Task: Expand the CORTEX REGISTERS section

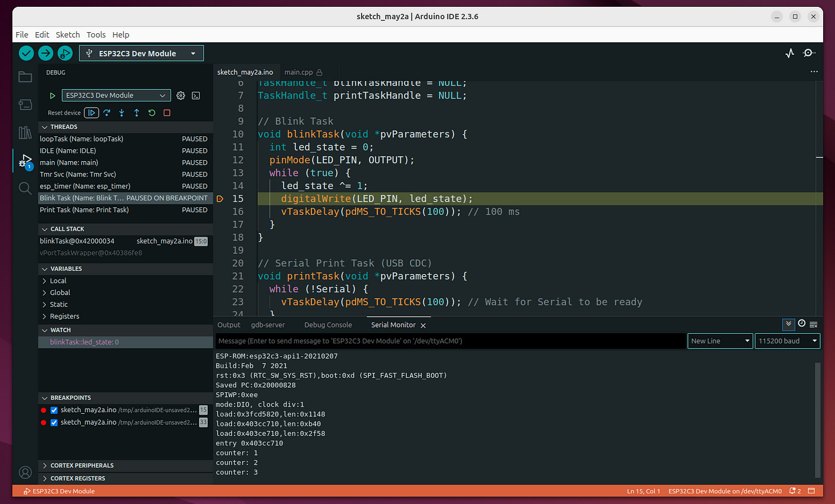Action: (x=125, y=479)
